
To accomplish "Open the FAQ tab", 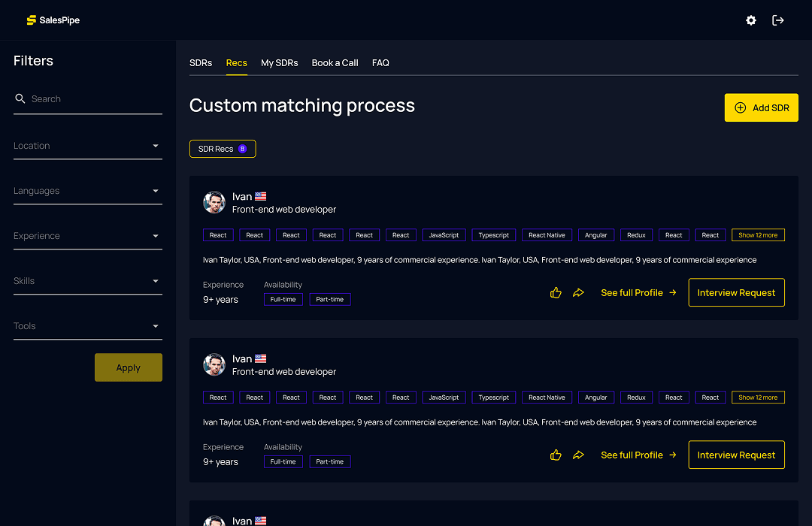I will point(380,63).
